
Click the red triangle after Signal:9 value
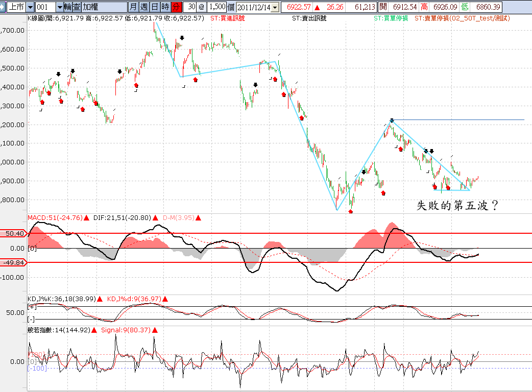click(x=155, y=330)
